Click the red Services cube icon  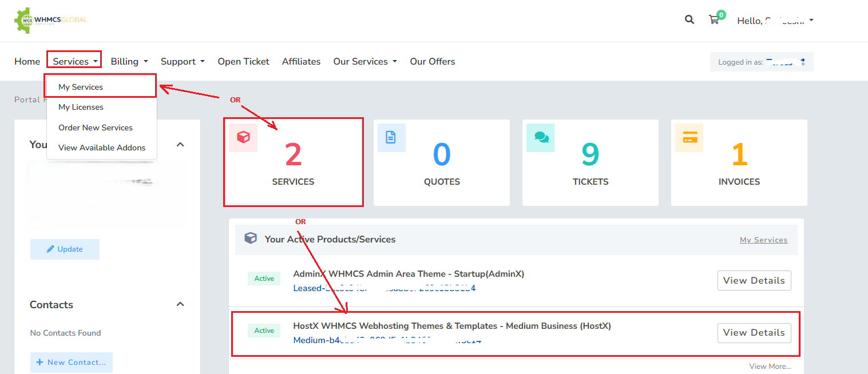pos(243,138)
